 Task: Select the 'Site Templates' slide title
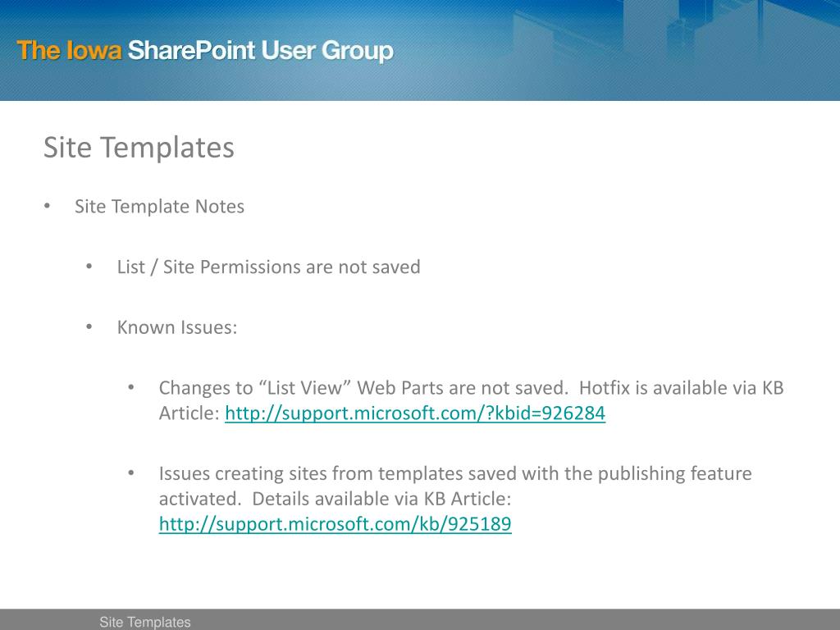point(139,148)
